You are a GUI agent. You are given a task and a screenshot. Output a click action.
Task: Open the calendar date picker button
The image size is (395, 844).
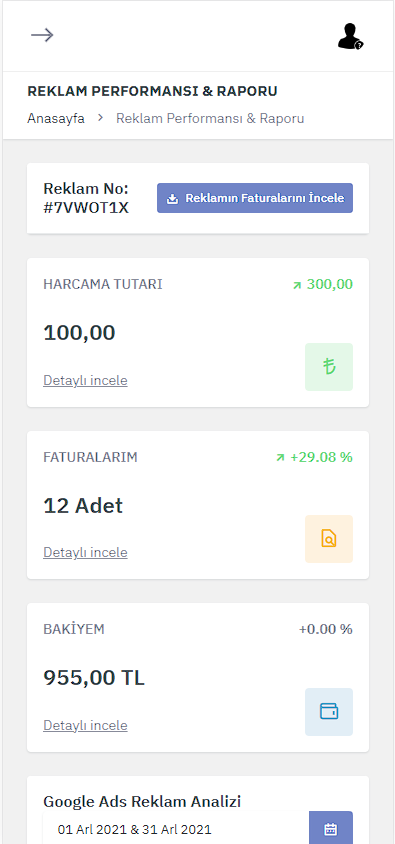(x=331, y=828)
